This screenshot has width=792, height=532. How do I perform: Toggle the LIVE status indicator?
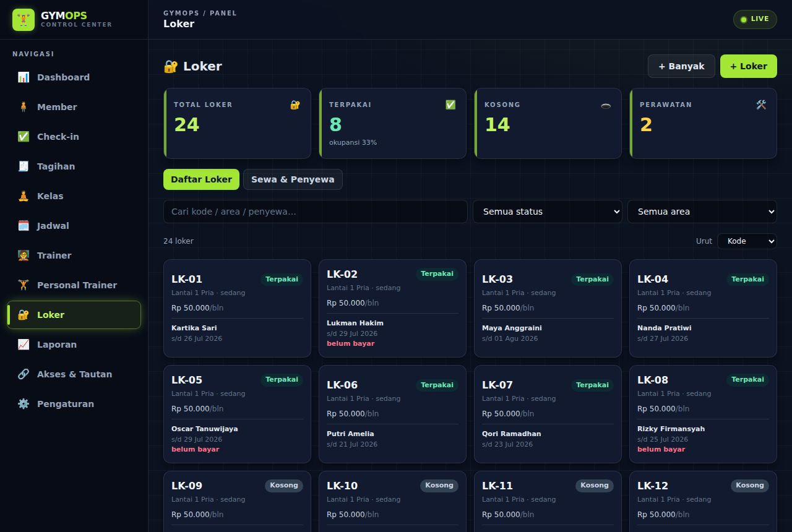click(755, 19)
